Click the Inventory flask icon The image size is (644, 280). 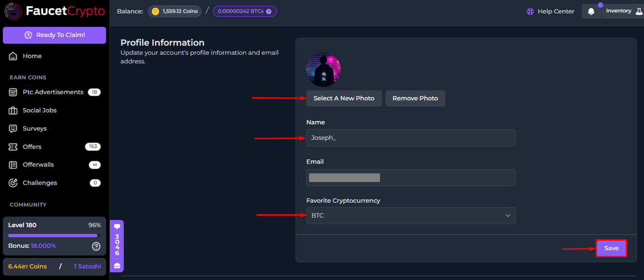click(x=639, y=11)
